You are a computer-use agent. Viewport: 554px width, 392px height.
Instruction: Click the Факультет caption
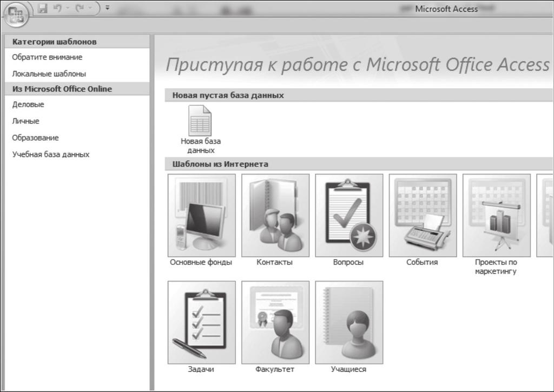click(274, 369)
